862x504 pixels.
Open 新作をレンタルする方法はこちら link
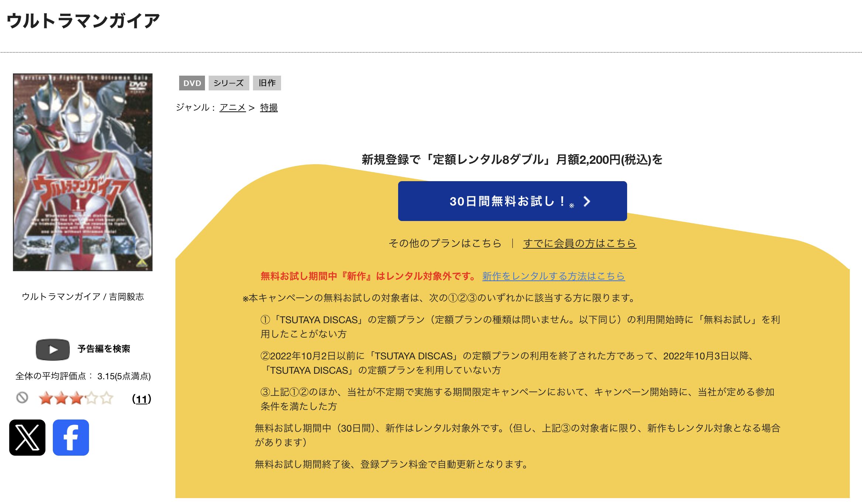coord(553,276)
